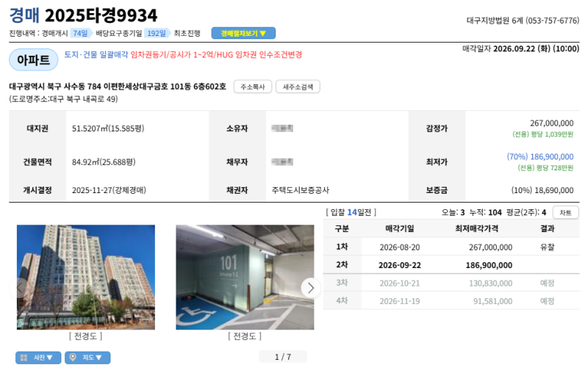Open the apartment exterior 전경도 photo
This screenshot has width=588, height=370.
[x=86, y=277]
